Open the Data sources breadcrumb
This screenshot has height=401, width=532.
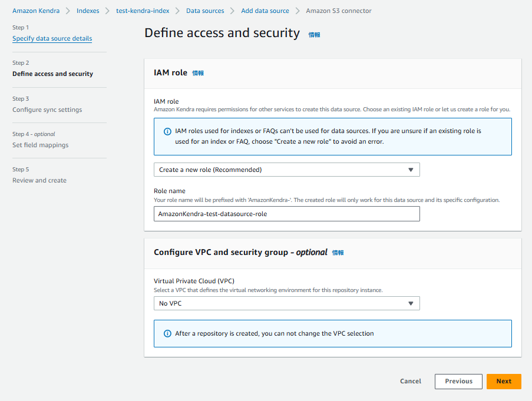click(x=205, y=11)
